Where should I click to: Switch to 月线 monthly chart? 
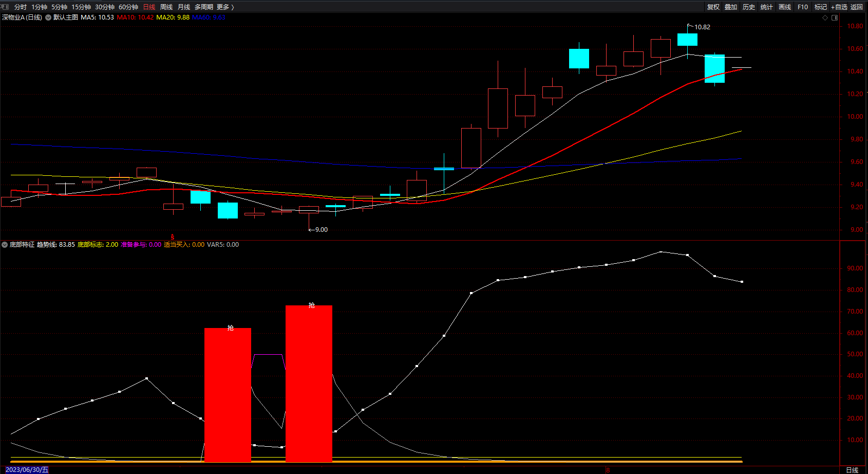184,7
